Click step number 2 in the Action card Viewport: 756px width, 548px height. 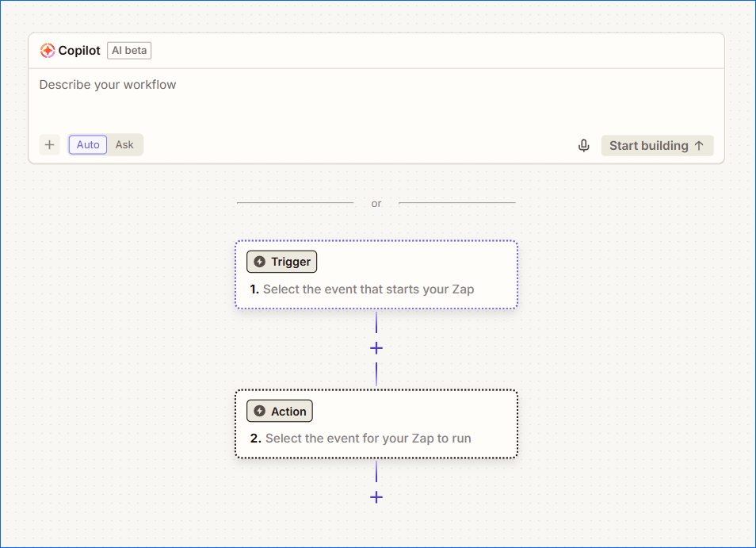[x=255, y=439]
